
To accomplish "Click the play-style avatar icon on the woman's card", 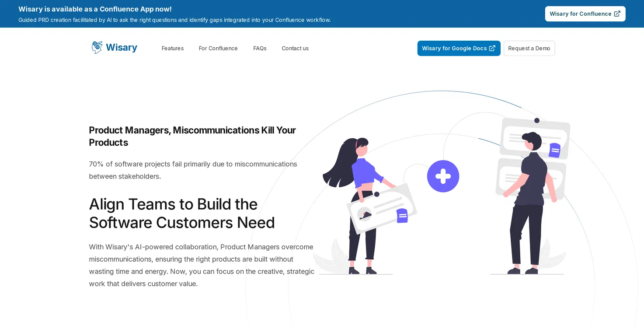I will (x=364, y=214).
